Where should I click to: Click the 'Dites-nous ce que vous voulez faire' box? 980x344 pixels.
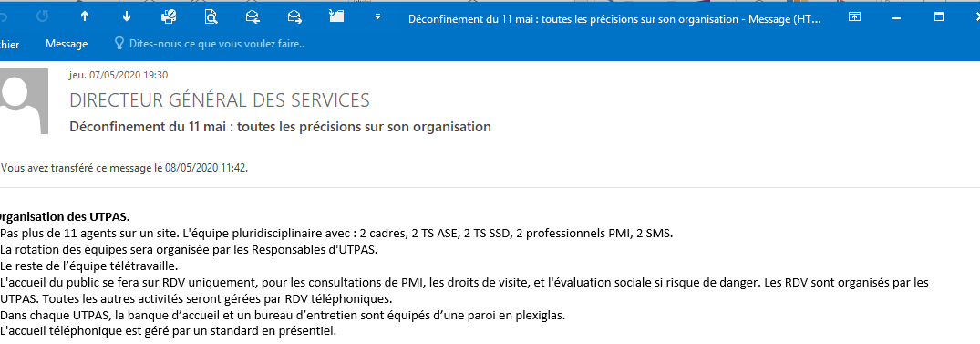[217, 45]
